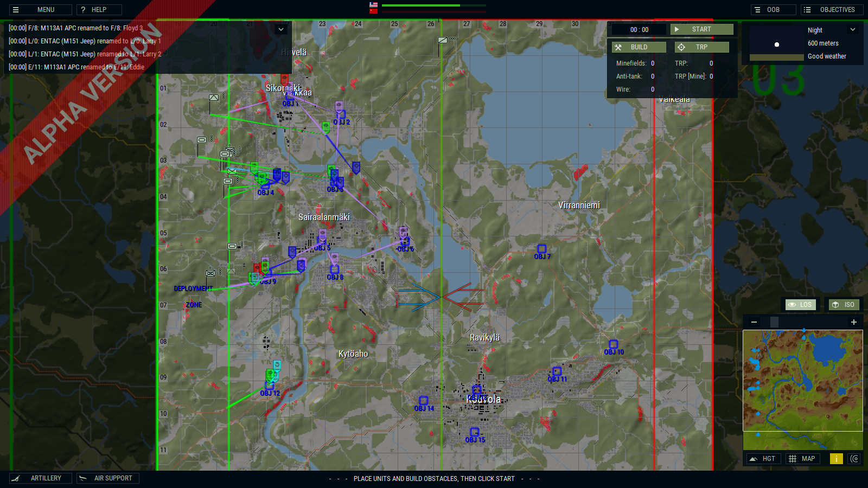Click the terrain minimap thumbnail
Viewport: 868px width, 488px height.
(x=803, y=389)
